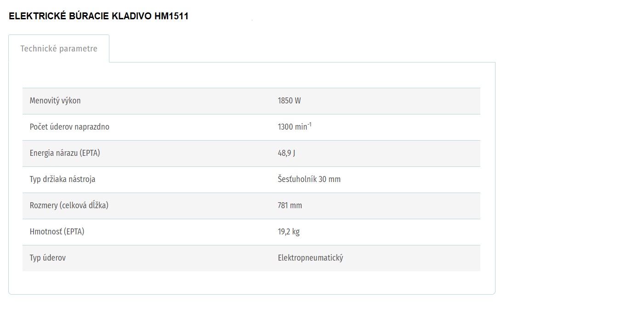This screenshot has height=313, width=644.
Task: Click the 1850 W value
Action: click(x=289, y=101)
